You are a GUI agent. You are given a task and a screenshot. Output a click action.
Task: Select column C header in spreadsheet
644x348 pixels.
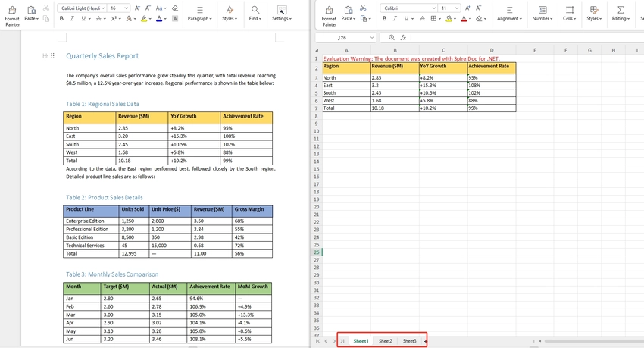443,50
